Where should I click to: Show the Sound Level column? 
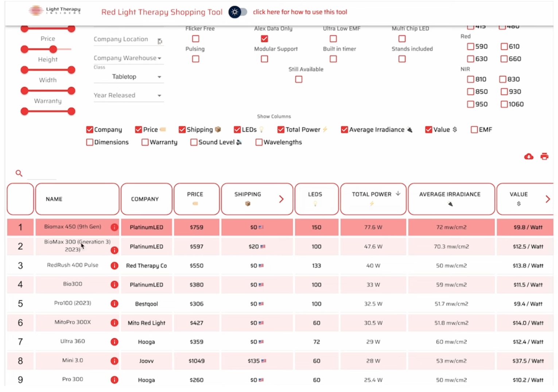click(194, 142)
